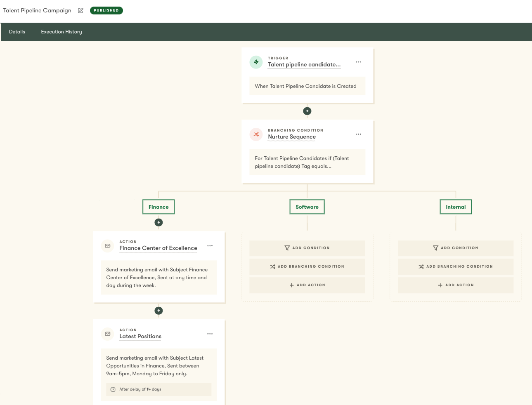
Task: Click the lightning trigger icon
Action: click(x=256, y=62)
